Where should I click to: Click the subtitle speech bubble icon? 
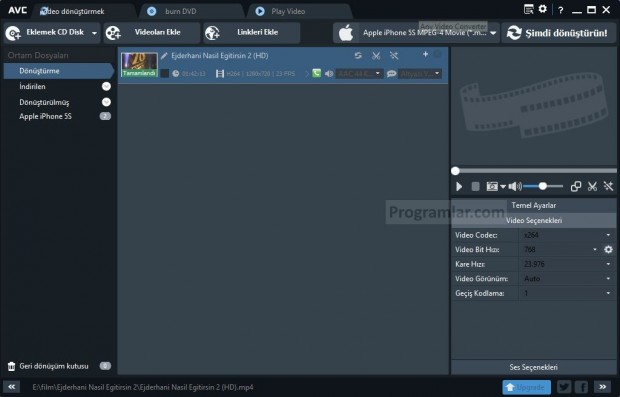pyautogui.click(x=391, y=74)
